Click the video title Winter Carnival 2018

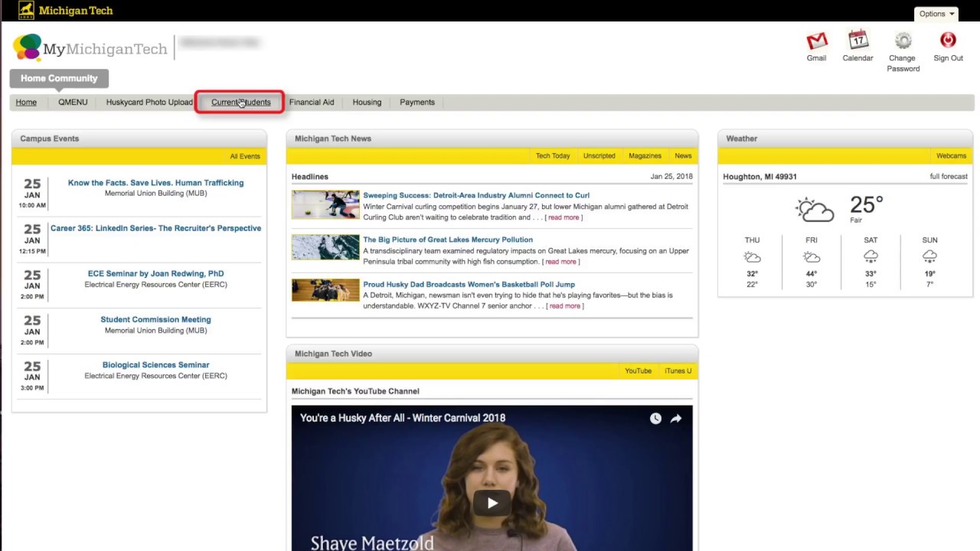tap(403, 418)
